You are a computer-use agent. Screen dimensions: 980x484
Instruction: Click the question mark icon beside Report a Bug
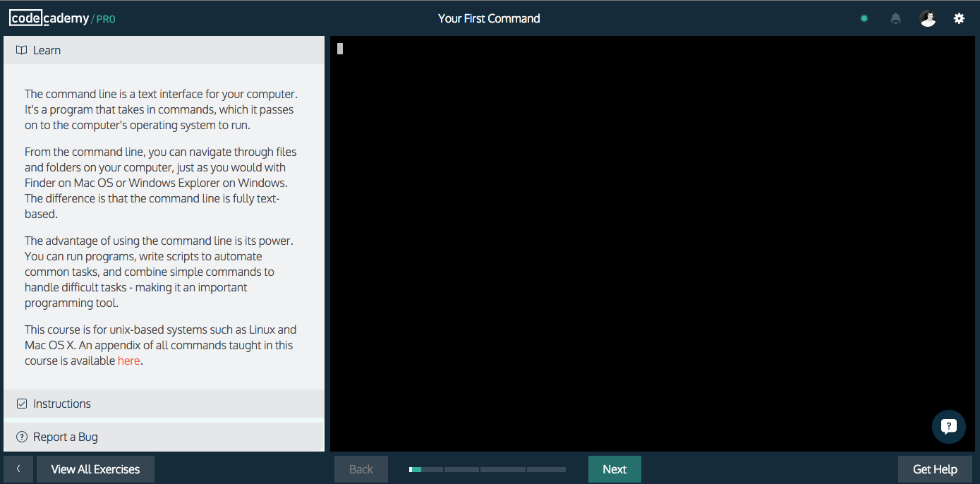(x=21, y=436)
